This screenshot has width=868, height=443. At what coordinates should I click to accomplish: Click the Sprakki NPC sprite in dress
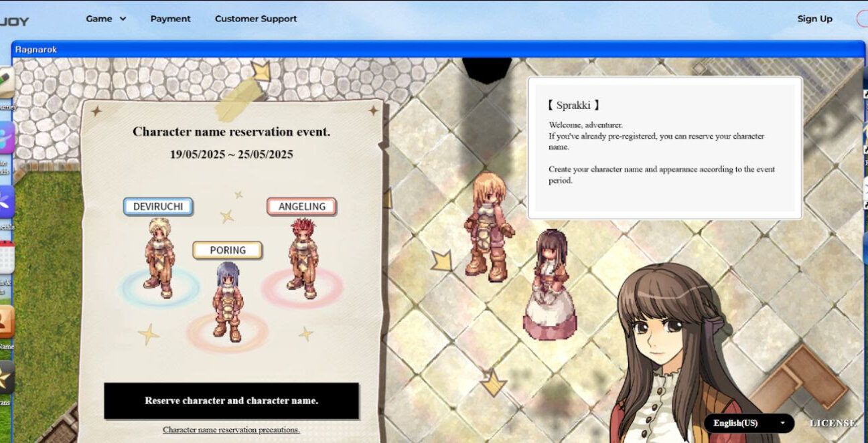point(551,284)
